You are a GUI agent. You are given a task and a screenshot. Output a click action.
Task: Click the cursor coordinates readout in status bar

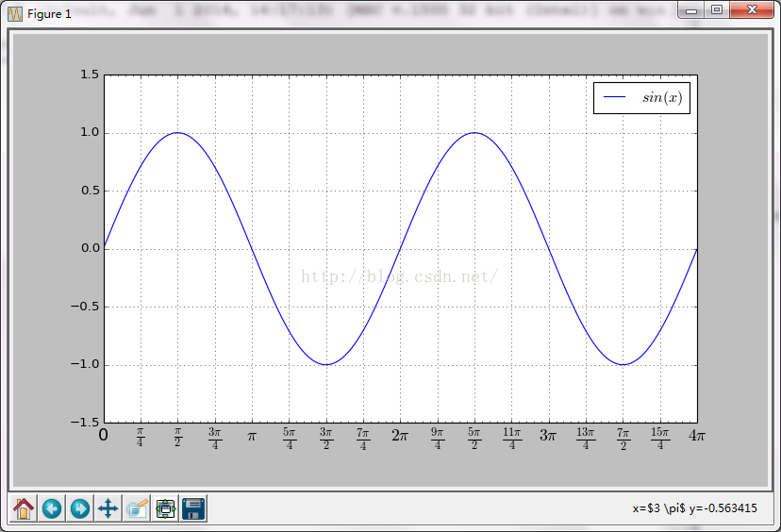[695, 508]
